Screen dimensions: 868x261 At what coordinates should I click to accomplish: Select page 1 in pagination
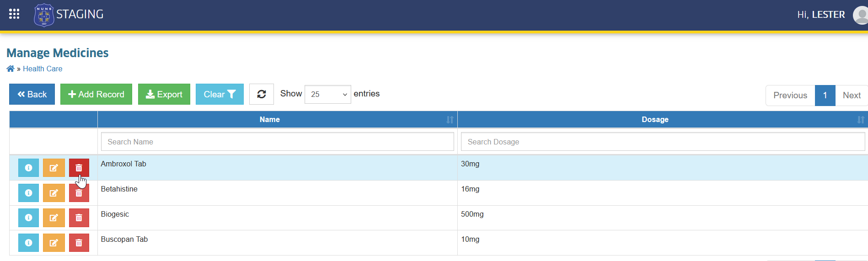point(825,96)
